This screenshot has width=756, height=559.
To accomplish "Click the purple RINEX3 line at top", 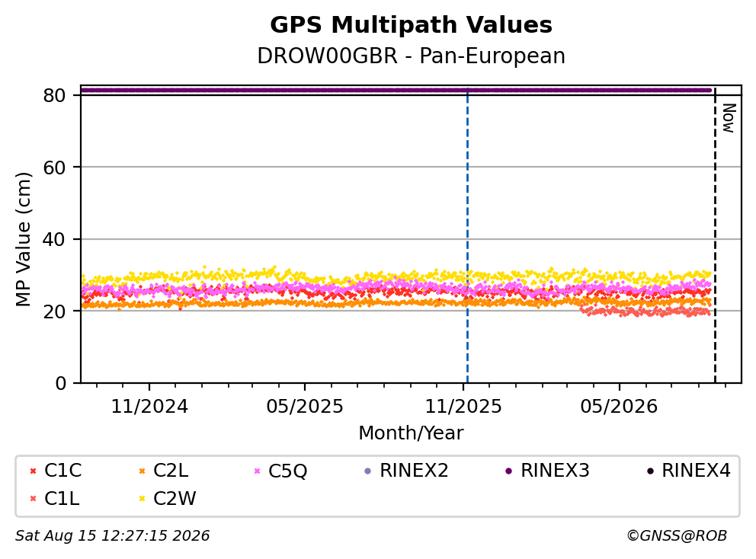I will pos(396,90).
